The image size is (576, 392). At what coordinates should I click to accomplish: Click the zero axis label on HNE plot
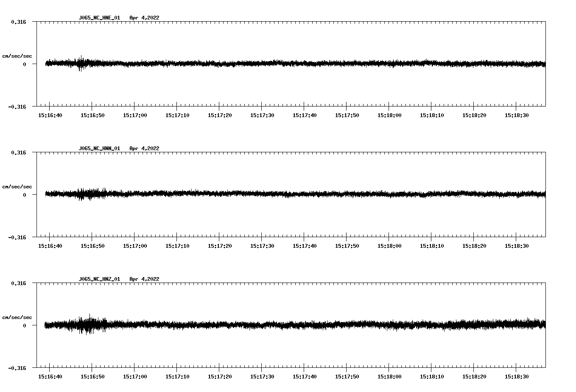pos(25,64)
